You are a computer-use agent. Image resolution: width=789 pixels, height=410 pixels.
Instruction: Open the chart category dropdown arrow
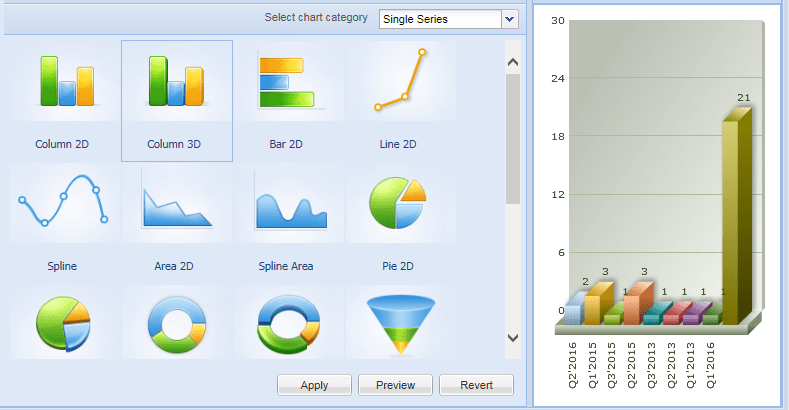click(x=510, y=20)
